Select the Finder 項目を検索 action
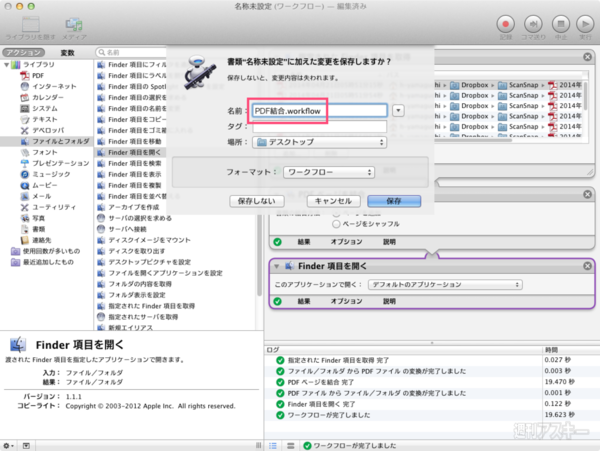The height and width of the screenshot is (451, 600). 134,163
